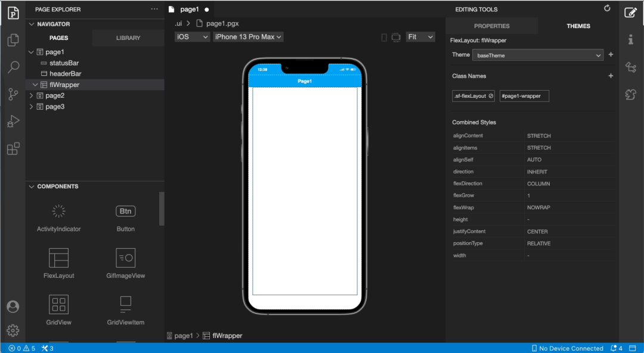
Task: Switch to the LIBRARY tab
Action: point(128,38)
